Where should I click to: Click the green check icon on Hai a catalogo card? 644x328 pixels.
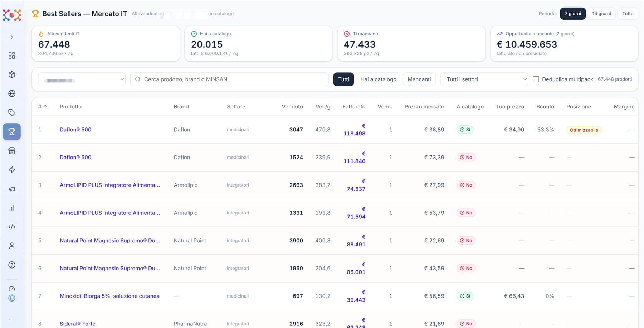(x=194, y=34)
